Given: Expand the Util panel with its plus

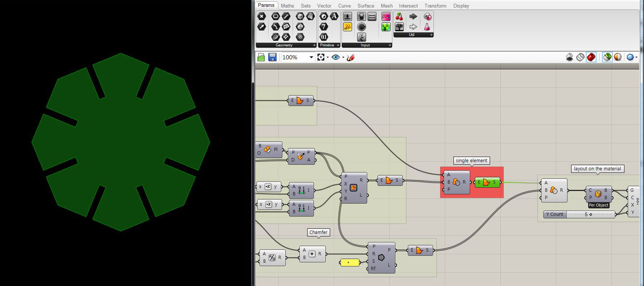Looking at the screenshot, I should [x=431, y=35].
